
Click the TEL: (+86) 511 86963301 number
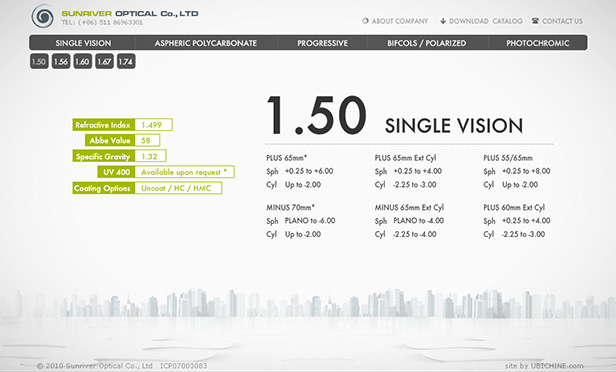tap(102, 22)
